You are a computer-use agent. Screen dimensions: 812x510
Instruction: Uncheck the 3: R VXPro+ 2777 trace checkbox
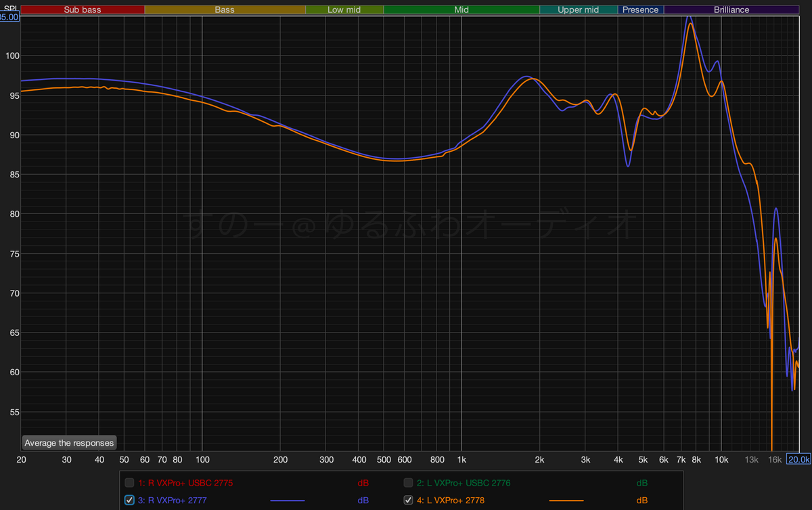click(x=129, y=501)
